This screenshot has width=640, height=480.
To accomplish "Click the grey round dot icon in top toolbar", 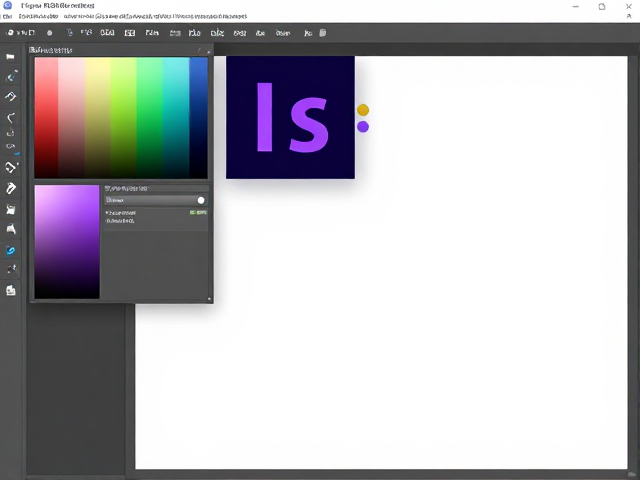I will coord(49,33).
